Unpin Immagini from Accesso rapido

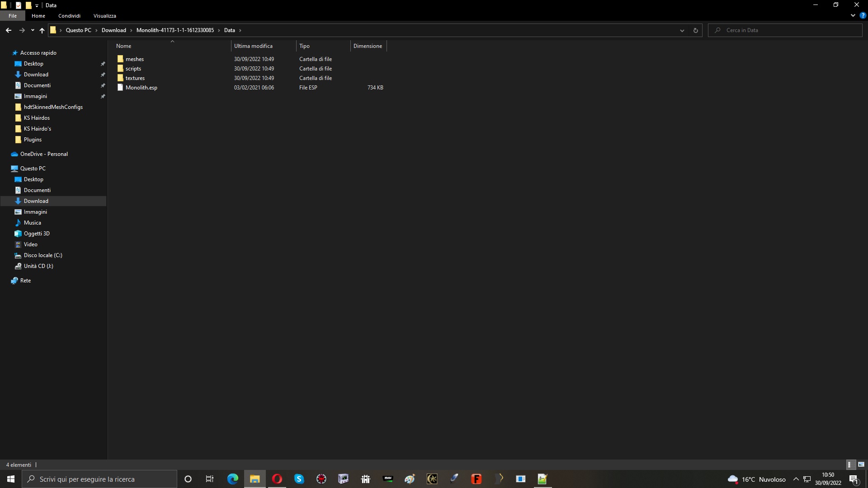pos(103,96)
